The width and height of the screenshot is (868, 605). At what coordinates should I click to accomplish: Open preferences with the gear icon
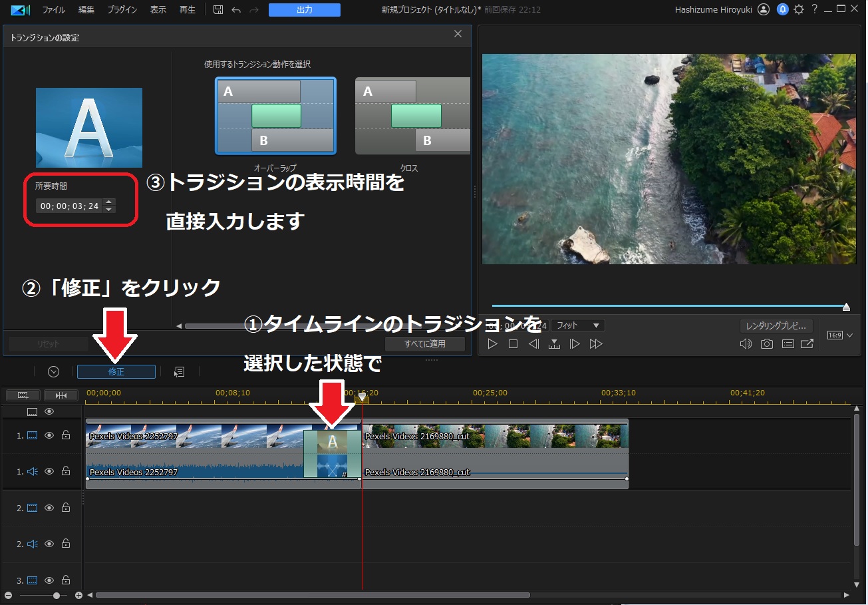coord(799,10)
